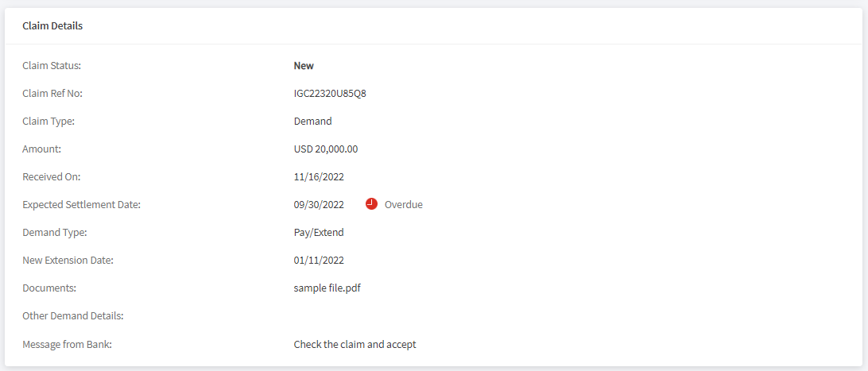
Task: Select the Pay/Extend demand type value
Action: 319,232
